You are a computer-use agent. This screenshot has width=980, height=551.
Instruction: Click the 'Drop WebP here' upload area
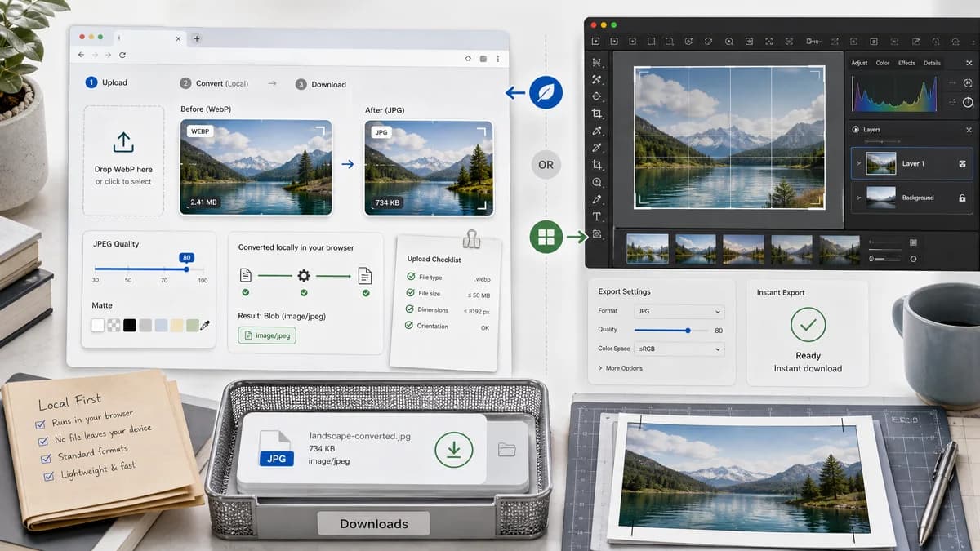coord(123,161)
